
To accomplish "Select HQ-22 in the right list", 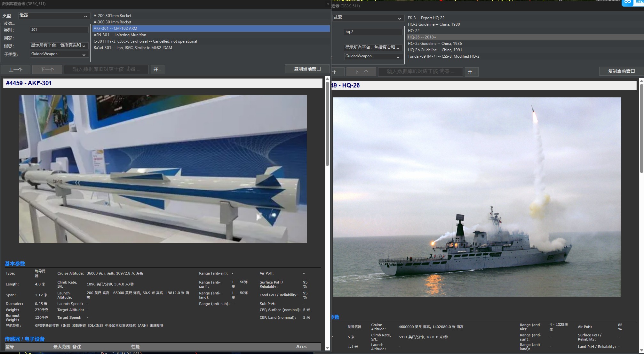I will (x=414, y=31).
